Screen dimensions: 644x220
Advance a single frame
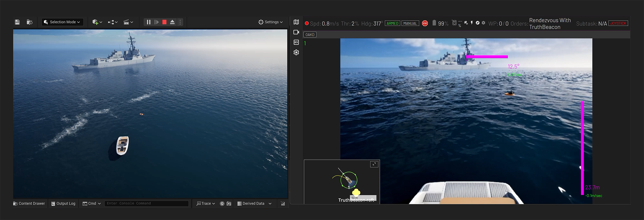click(156, 22)
